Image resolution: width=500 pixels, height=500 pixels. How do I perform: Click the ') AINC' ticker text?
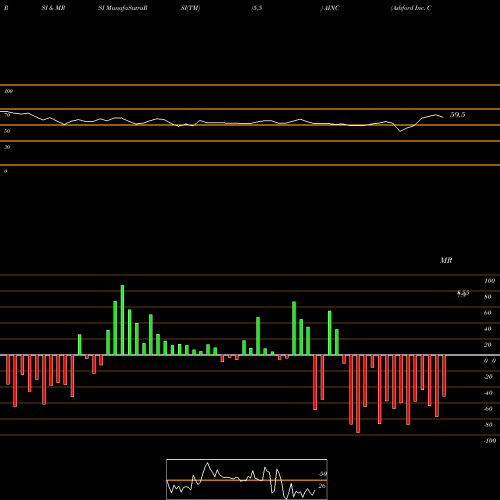[330, 8]
